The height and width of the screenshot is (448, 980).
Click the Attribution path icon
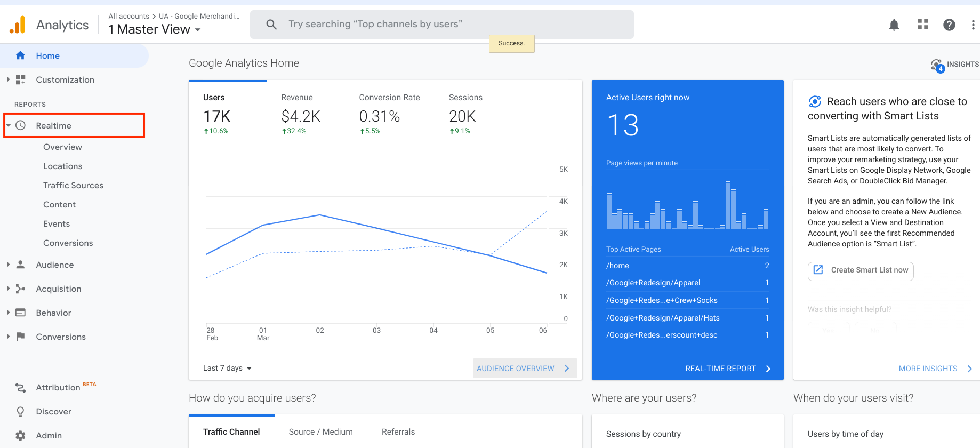point(20,388)
